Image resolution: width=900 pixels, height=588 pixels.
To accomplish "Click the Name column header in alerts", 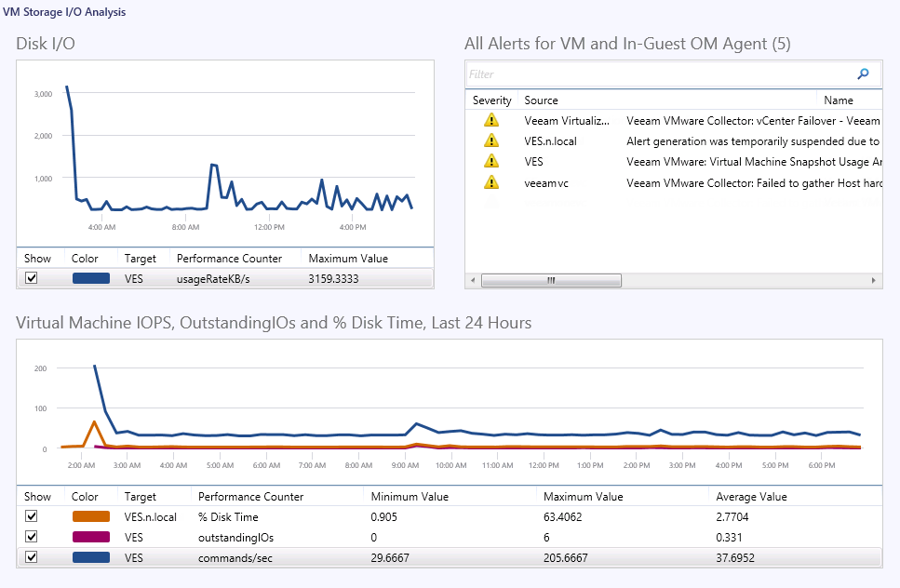I will click(x=838, y=100).
